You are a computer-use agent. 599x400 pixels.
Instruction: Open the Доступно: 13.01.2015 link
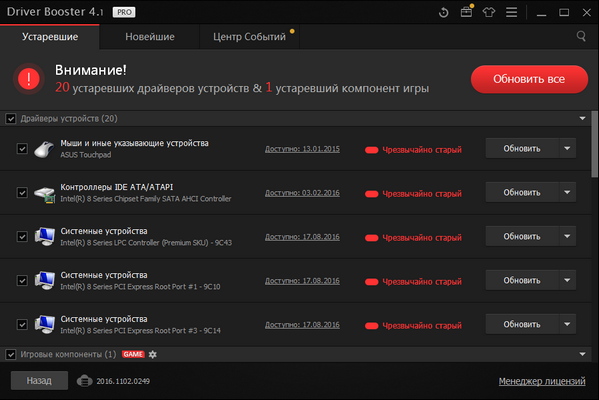(302, 149)
